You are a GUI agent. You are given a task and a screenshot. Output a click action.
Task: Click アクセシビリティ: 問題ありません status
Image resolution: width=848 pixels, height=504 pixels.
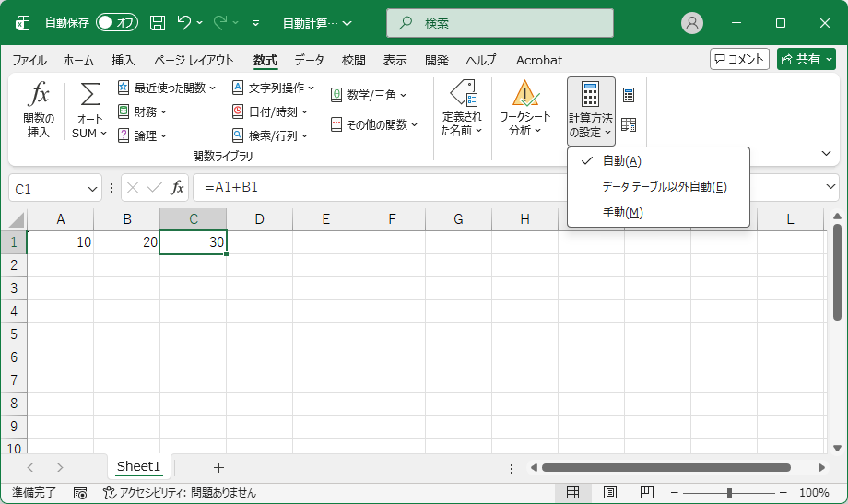tap(180, 493)
